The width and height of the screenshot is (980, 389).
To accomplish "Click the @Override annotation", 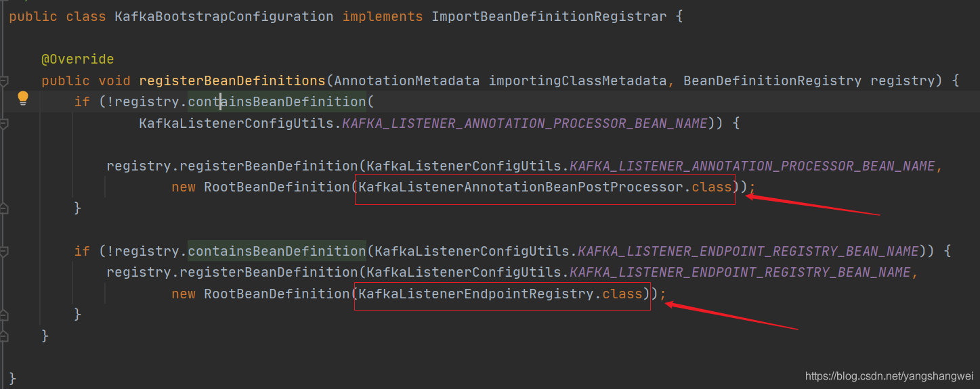I will coord(77,60).
